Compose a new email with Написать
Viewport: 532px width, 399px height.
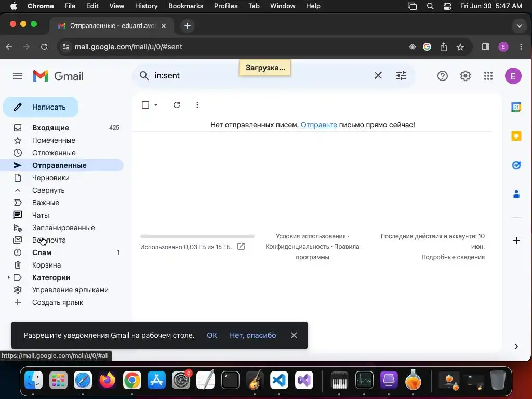41,107
